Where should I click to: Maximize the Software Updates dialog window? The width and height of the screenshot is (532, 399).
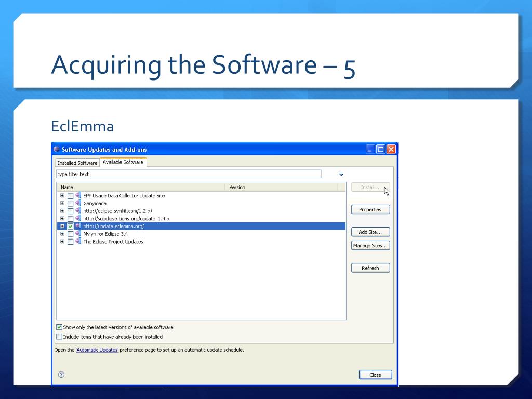pyautogui.click(x=381, y=149)
